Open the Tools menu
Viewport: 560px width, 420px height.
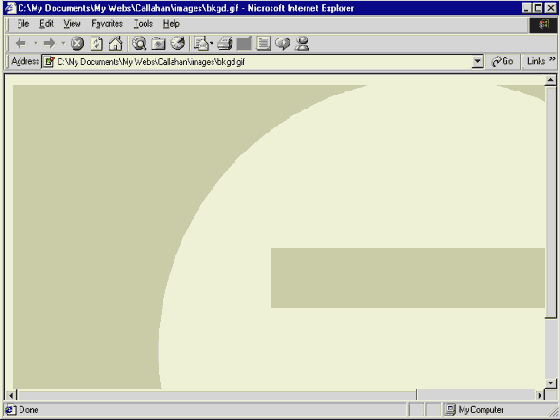pos(143,24)
